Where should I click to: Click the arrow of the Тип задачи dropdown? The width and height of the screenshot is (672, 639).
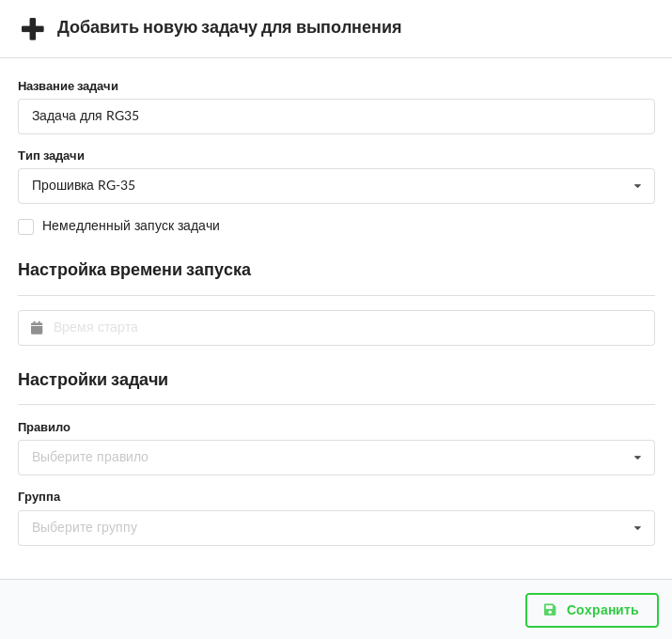(x=637, y=186)
